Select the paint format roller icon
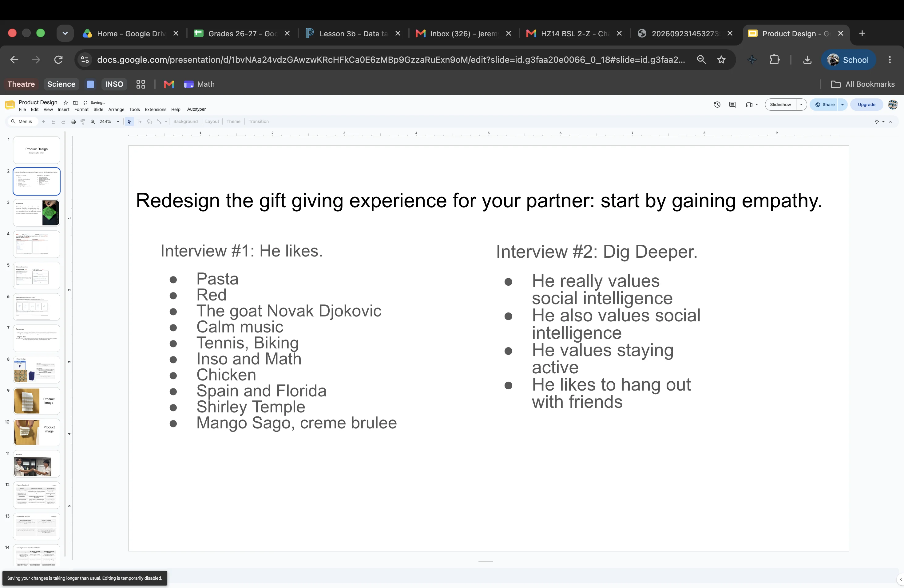 pos(83,121)
